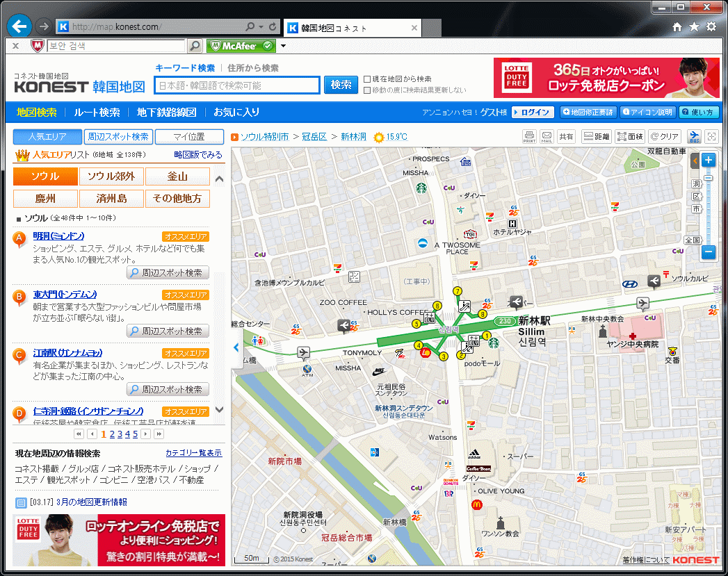The height and width of the screenshot is (576, 728).
Task: Click the Nike icon on the map
Action: [380, 371]
